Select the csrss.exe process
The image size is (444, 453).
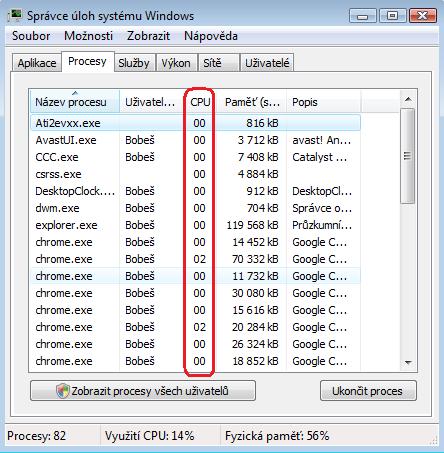coord(195,174)
